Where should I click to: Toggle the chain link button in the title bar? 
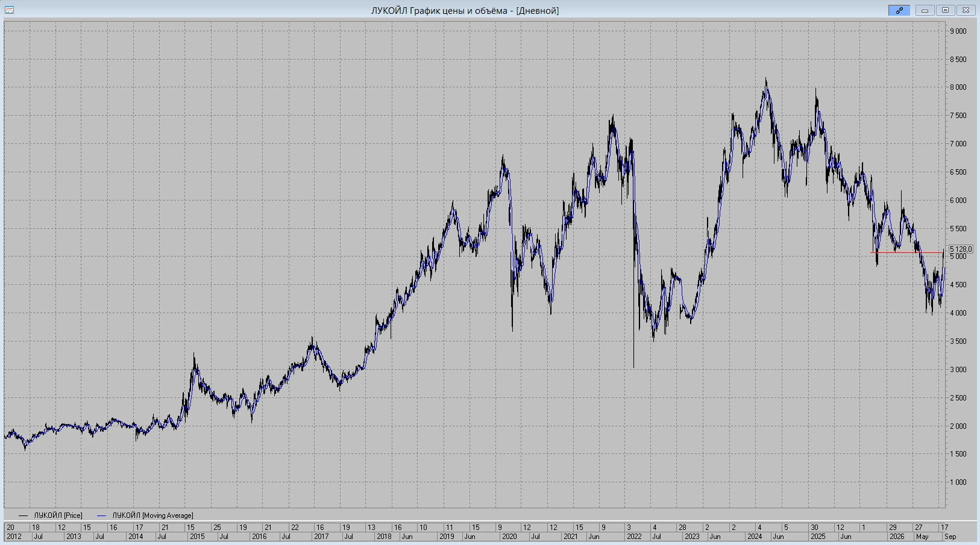pos(899,10)
